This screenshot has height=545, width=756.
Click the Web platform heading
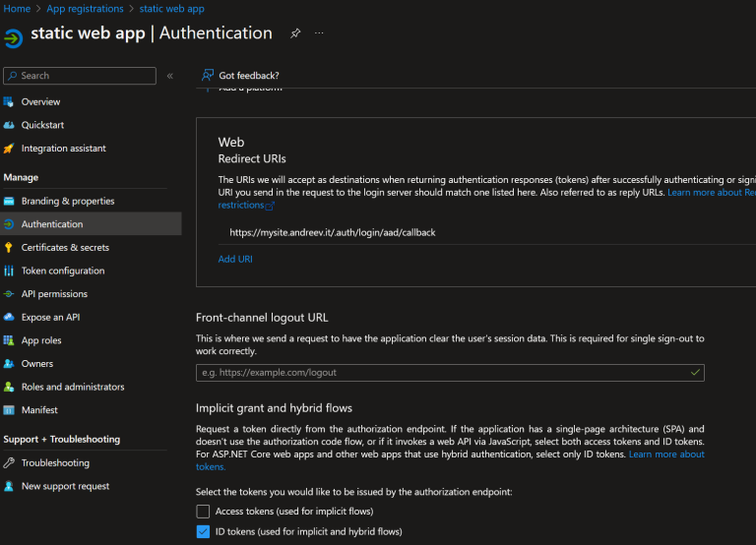[231, 143]
